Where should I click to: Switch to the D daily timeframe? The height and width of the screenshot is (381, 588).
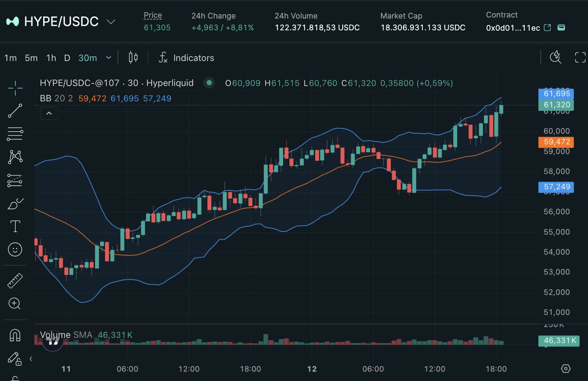tap(67, 58)
